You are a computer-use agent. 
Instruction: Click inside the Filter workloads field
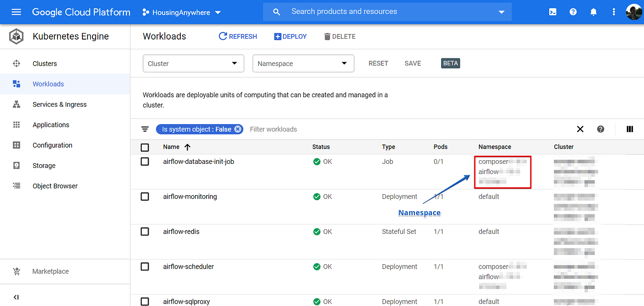pyautogui.click(x=273, y=129)
